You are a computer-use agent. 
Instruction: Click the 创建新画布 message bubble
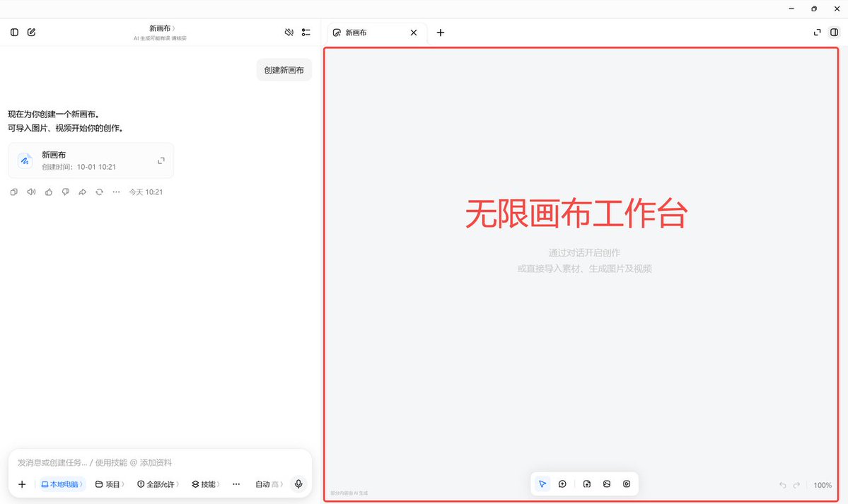284,70
